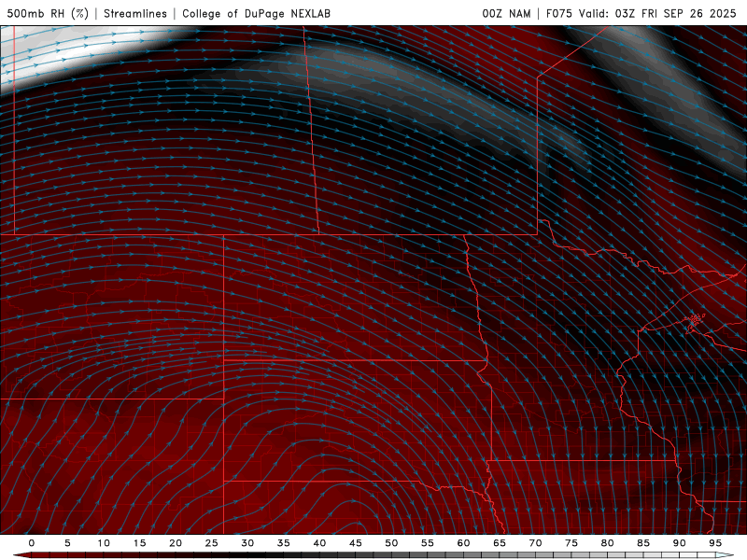Screen dimensions: 747x560
Task: Click the color scale label "10"
Action: pyautogui.click(x=104, y=543)
